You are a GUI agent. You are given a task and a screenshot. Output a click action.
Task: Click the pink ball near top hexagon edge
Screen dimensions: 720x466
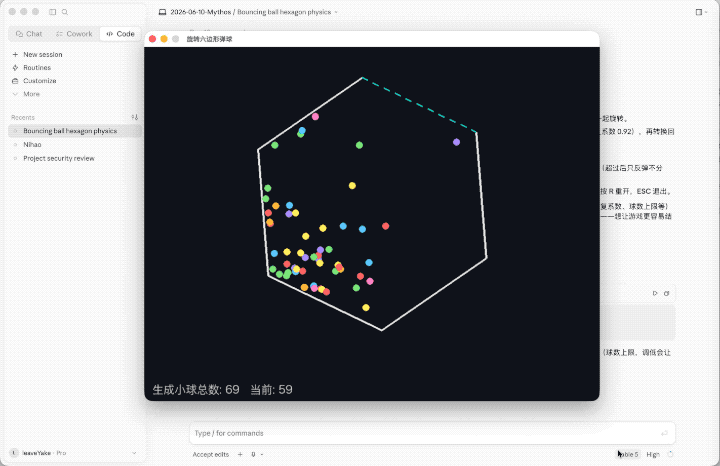pos(315,117)
